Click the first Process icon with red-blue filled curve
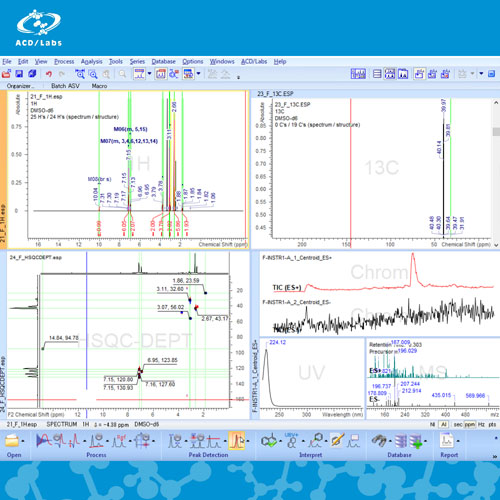The height and width of the screenshot is (500, 500). coord(44,441)
